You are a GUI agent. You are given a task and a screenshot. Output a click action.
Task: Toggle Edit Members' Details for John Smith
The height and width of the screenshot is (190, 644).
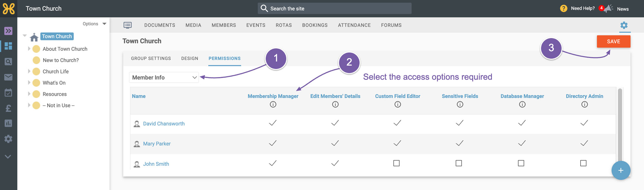coord(335,163)
